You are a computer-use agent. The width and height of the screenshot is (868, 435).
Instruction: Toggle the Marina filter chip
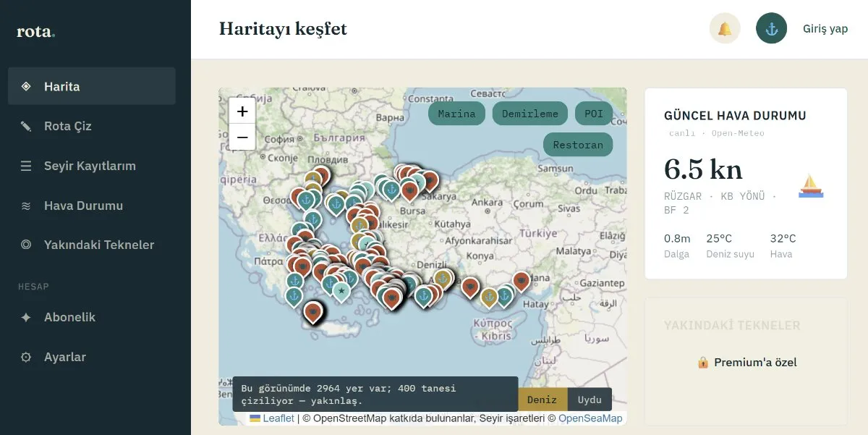pos(457,114)
